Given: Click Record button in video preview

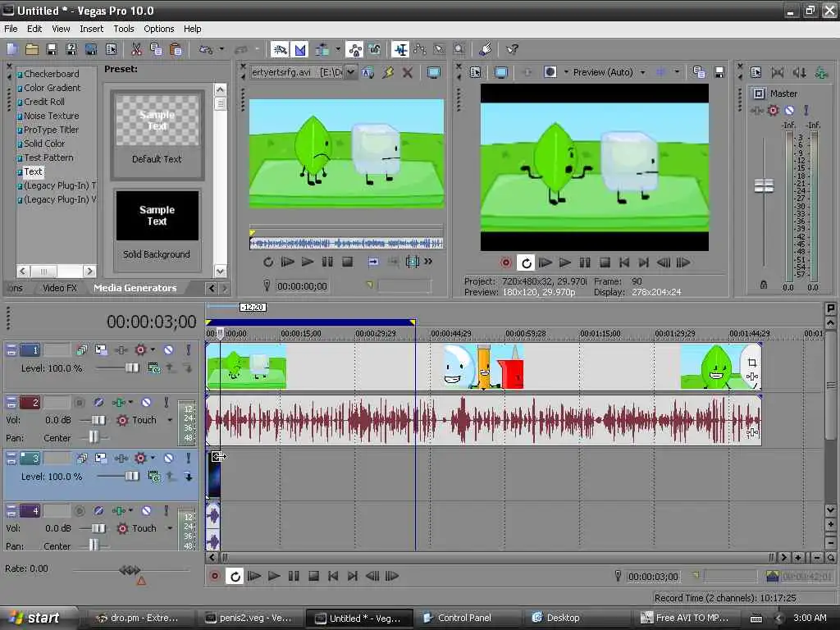Looking at the screenshot, I should pyautogui.click(x=505, y=262).
